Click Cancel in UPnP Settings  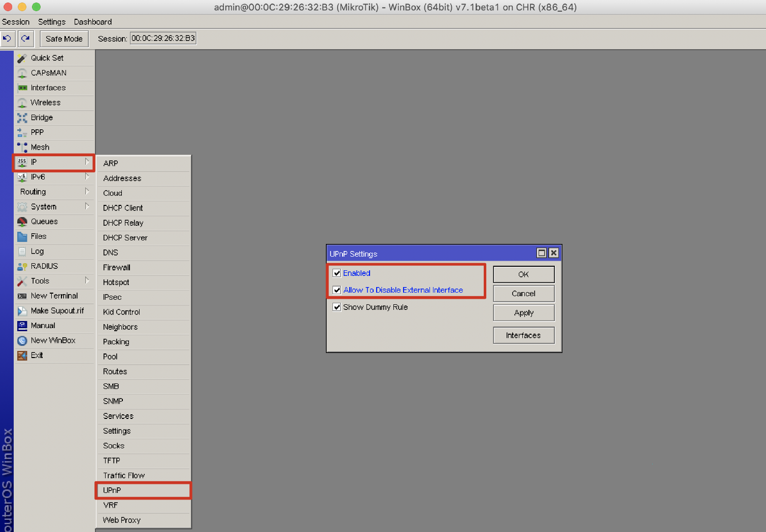pos(524,294)
